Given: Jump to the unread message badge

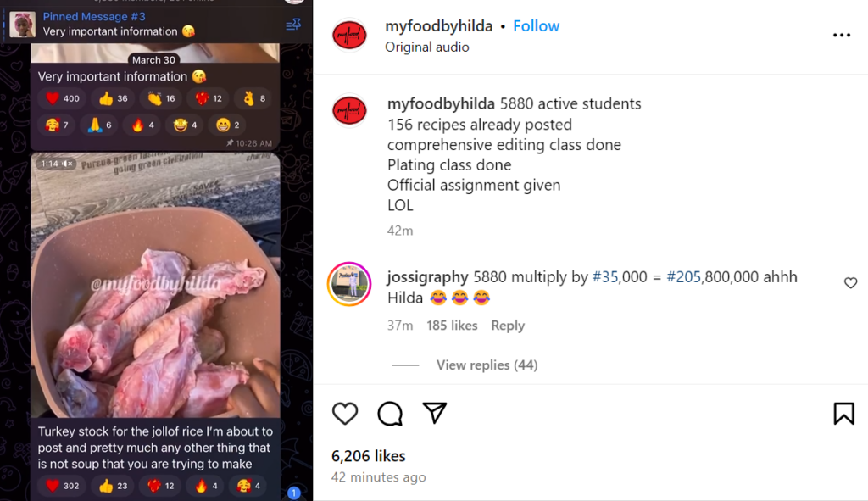Looking at the screenshot, I should [x=294, y=493].
